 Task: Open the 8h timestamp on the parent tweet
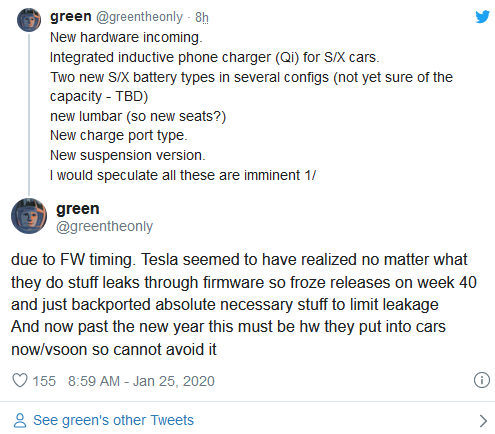coord(202,17)
